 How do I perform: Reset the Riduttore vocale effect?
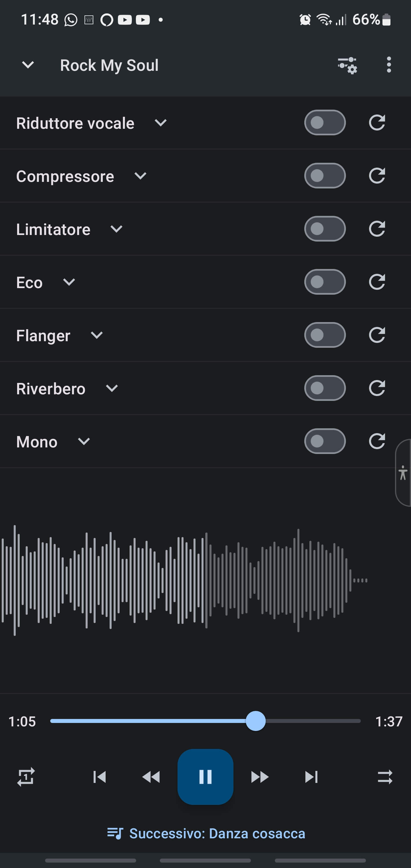coord(377,123)
